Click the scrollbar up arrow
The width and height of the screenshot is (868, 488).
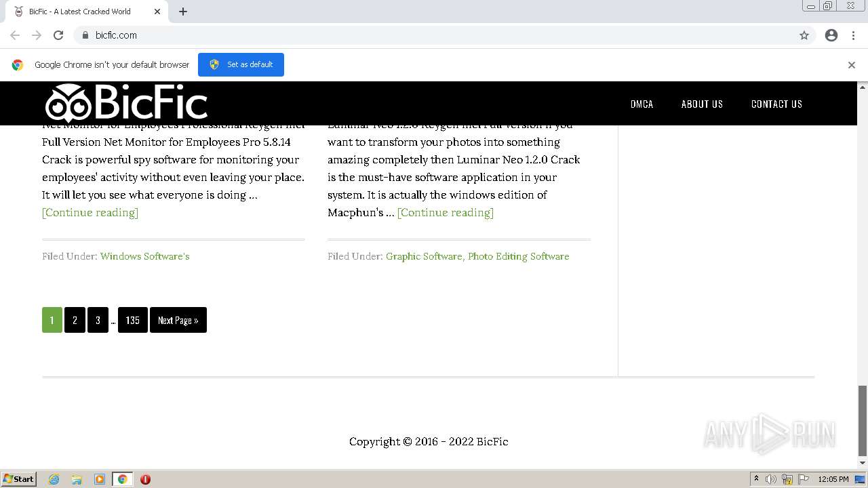point(863,87)
